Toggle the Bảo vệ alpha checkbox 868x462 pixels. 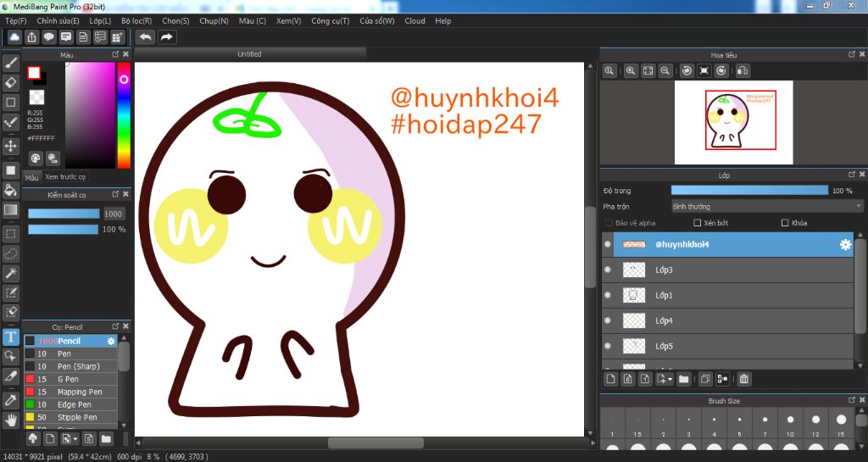coord(609,223)
